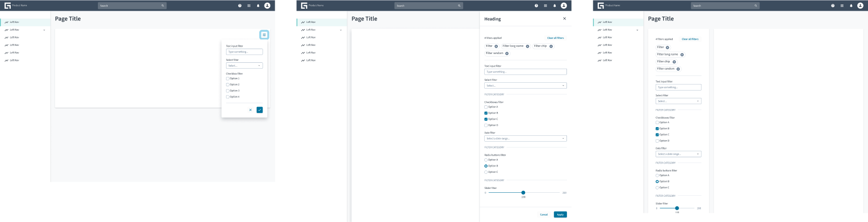Select radio Option A in right mockup
The width and height of the screenshot is (868, 222).
[657, 175]
